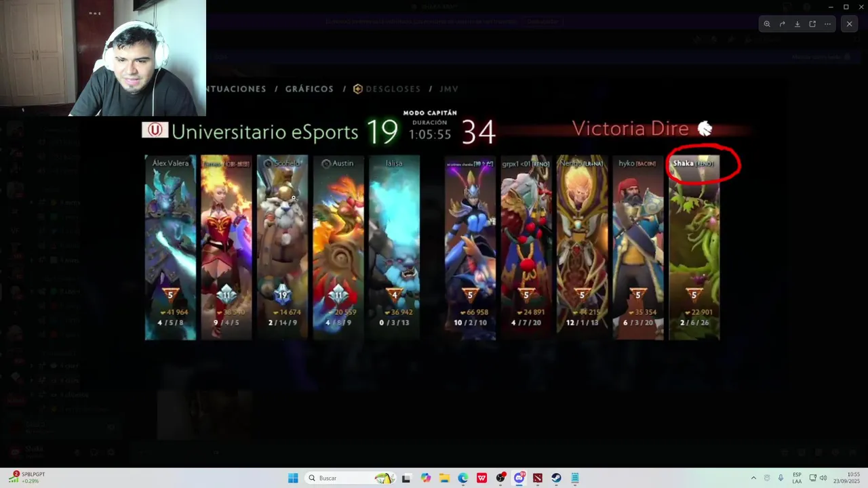Click the webcam overlay of the streamer

(x=103, y=58)
